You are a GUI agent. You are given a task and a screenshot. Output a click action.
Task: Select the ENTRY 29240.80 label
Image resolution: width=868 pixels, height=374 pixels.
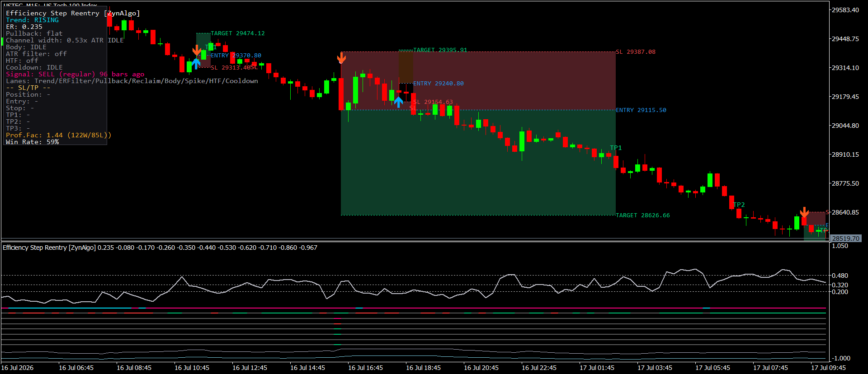439,84
